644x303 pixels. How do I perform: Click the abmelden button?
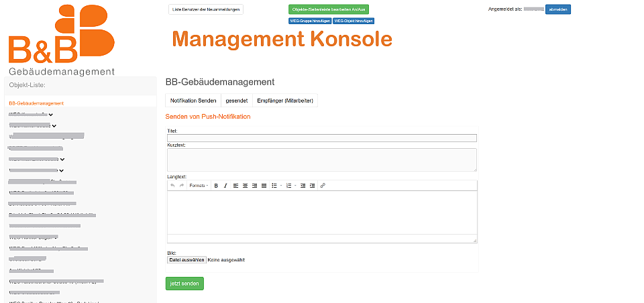click(557, 9)
